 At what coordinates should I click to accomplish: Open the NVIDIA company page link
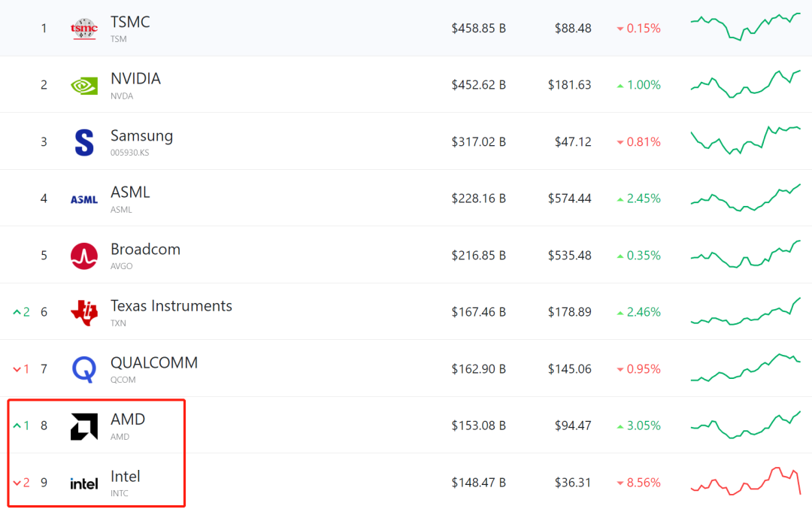coord(135,79)
